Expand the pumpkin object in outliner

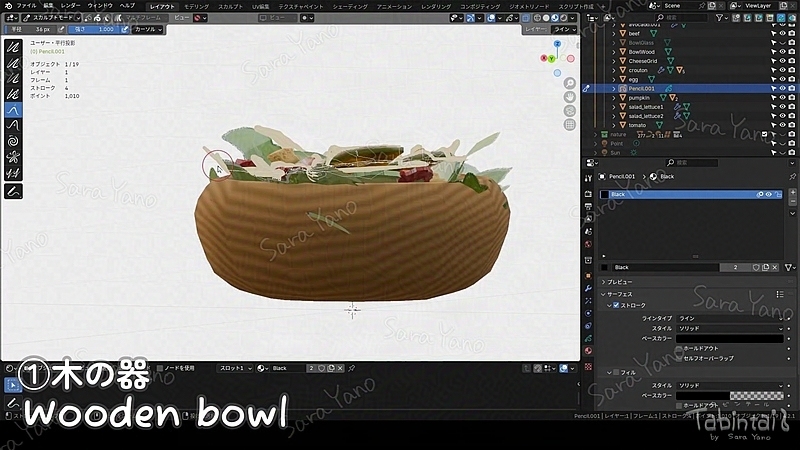pyautogui.click(x=614, y=98)
